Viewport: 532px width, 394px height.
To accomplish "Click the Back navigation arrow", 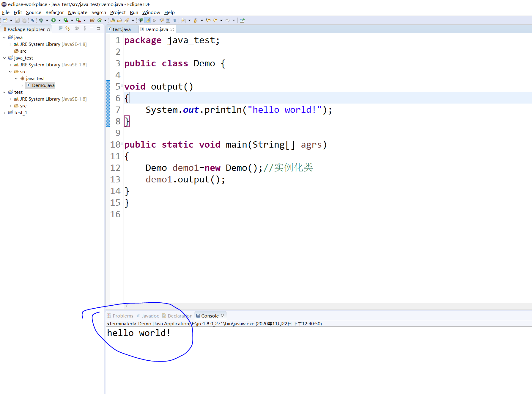I will click(215, 20).
